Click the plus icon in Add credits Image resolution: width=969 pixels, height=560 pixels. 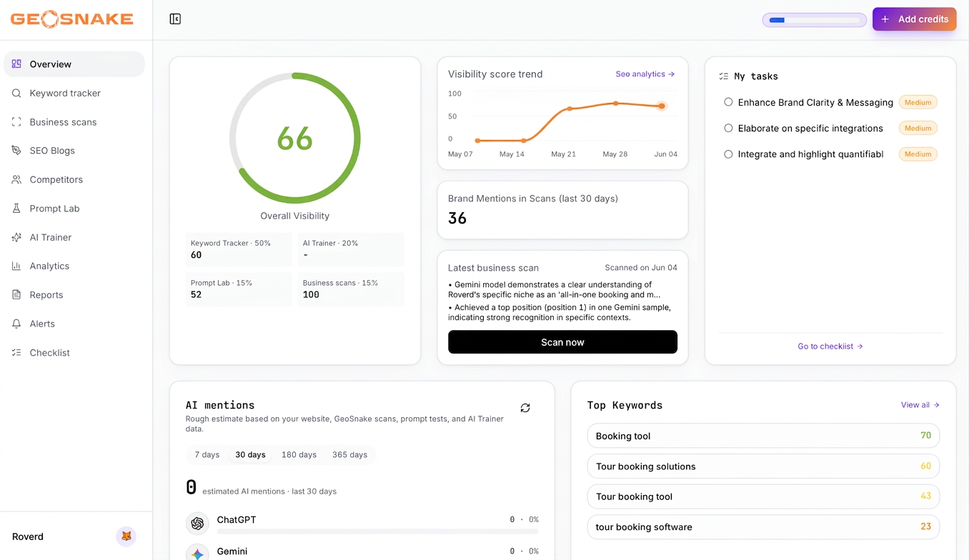pyautogui.click(x=885, y=19)
